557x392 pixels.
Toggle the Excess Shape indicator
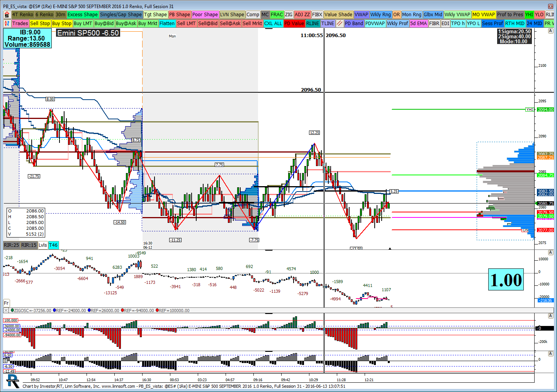coord(83,15)
